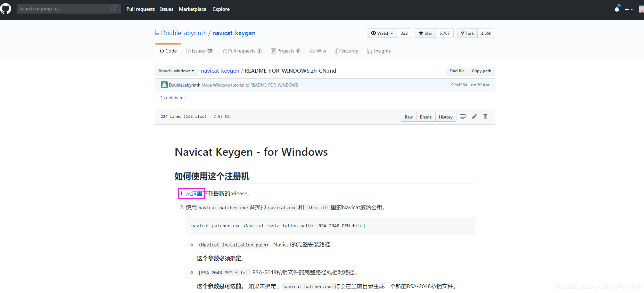This screenshot has width=644, height=293.
Task: Click the DoubleLabyrinth owner link
Action: coord(184,33)
